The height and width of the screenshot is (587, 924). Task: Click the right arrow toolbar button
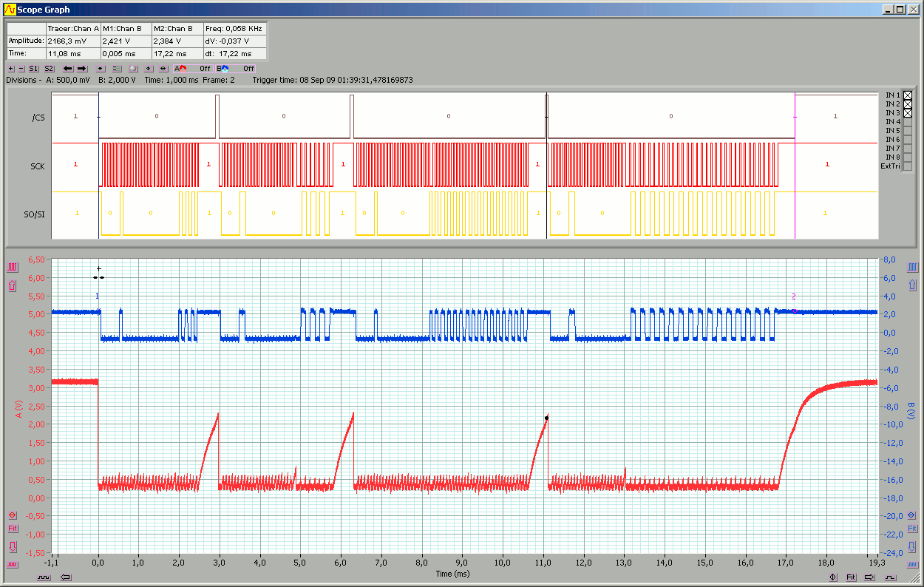(x=82, y=68)
